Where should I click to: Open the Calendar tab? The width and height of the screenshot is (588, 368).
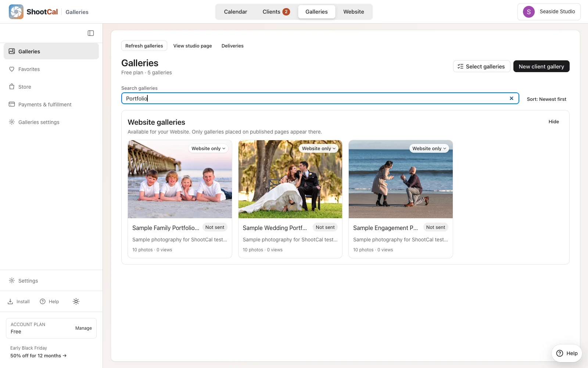coord(236,12)
